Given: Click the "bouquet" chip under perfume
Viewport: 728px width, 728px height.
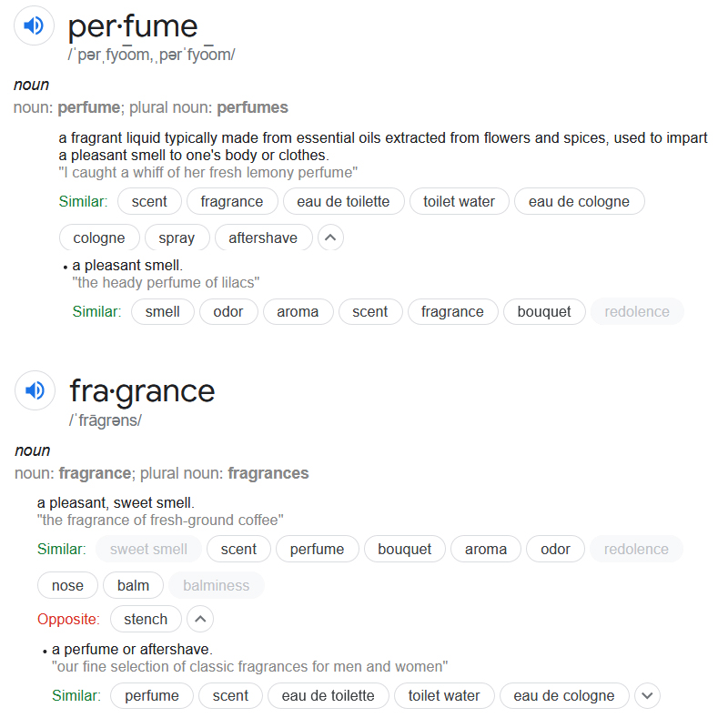Looking at the screenshot, I should (x=544, y=312).
